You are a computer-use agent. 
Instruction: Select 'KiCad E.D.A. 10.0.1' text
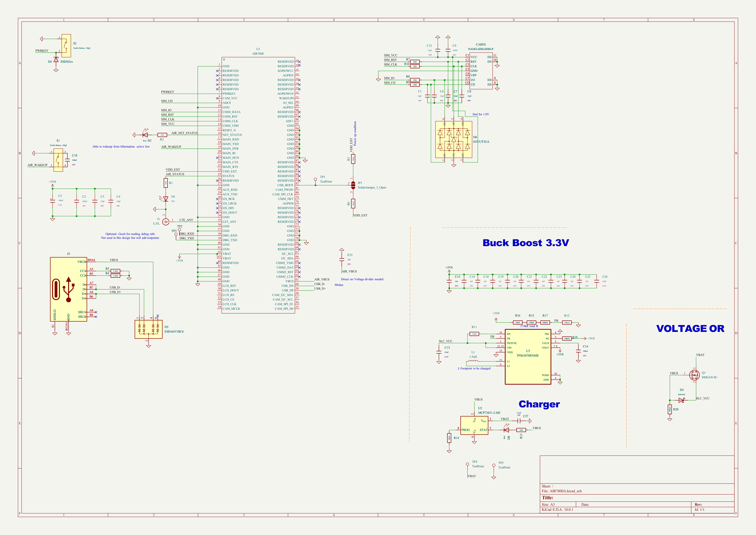click(557, 510)
